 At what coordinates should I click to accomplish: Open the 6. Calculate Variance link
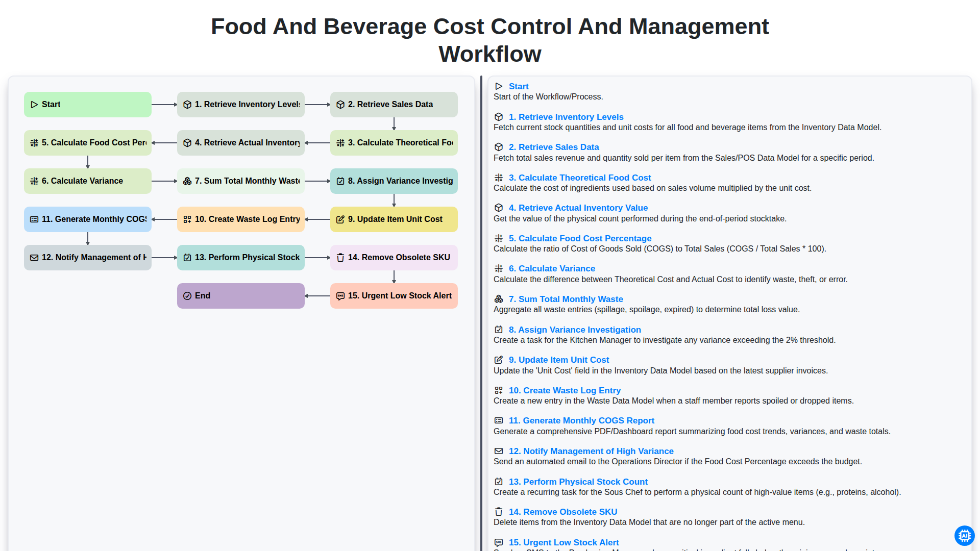point(552,268)
